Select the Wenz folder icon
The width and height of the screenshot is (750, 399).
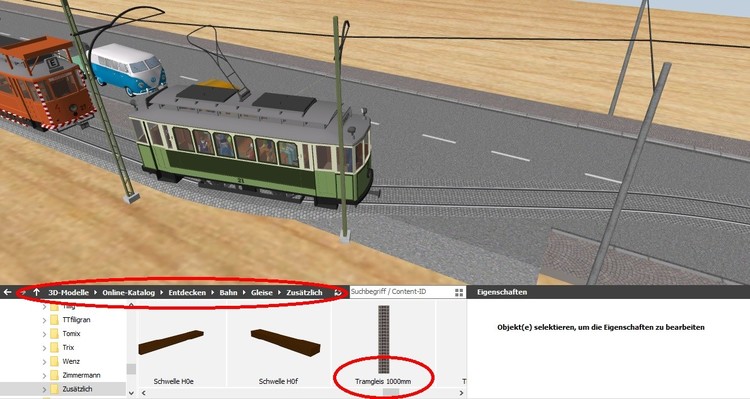pyautogui.click(x=55, y=361)
